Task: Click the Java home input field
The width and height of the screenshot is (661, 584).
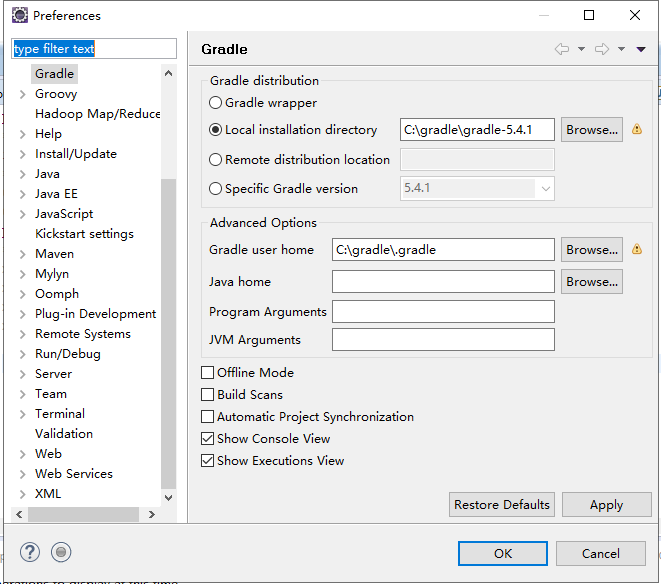Action: (443, 281)
